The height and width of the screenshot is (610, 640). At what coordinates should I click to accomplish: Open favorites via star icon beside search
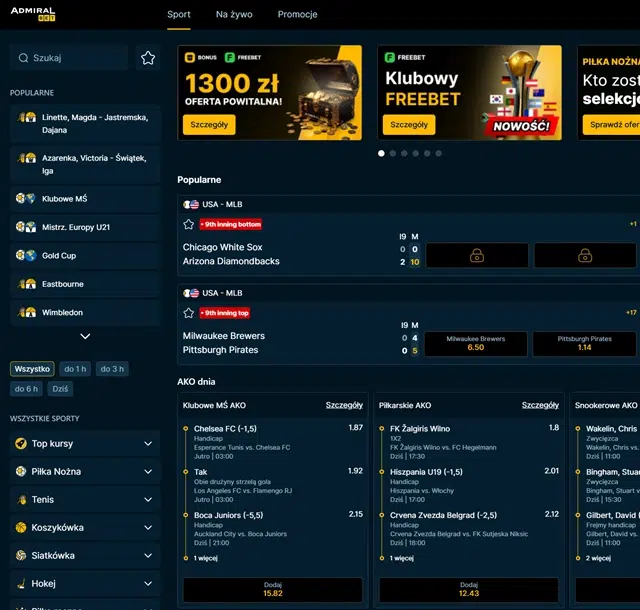(148, 58)
